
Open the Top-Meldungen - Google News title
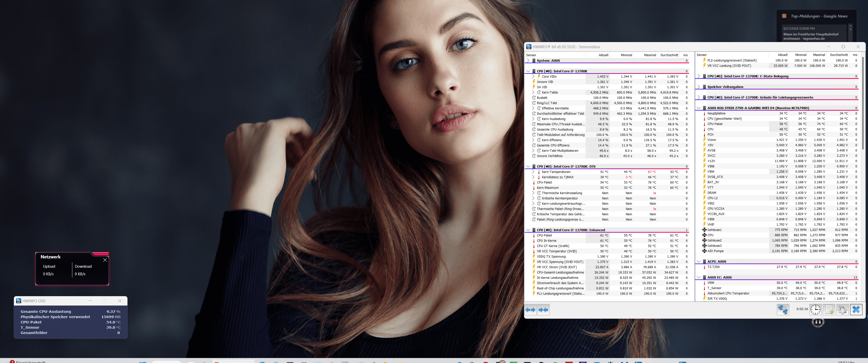(819, 16)
